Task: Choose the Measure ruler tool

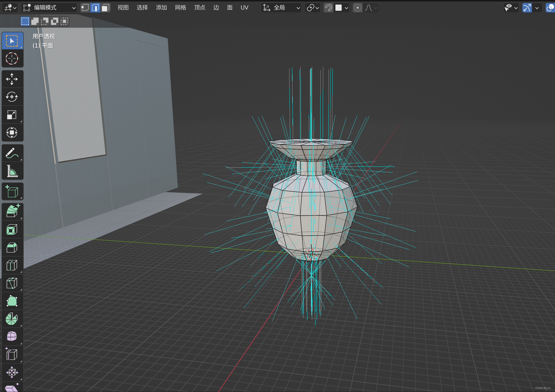Action: pyautogui.click(x=12, y=171)
